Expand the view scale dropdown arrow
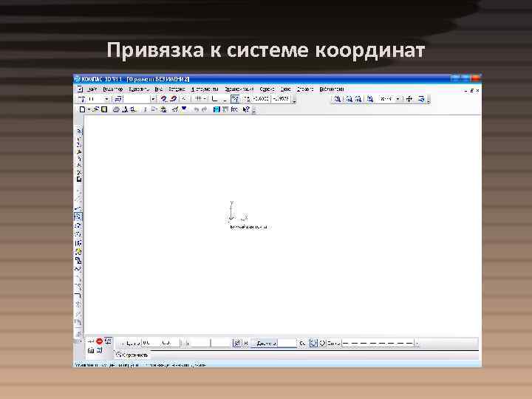The image size is (532, 399). pyautogui.click(x=398, y=99)
